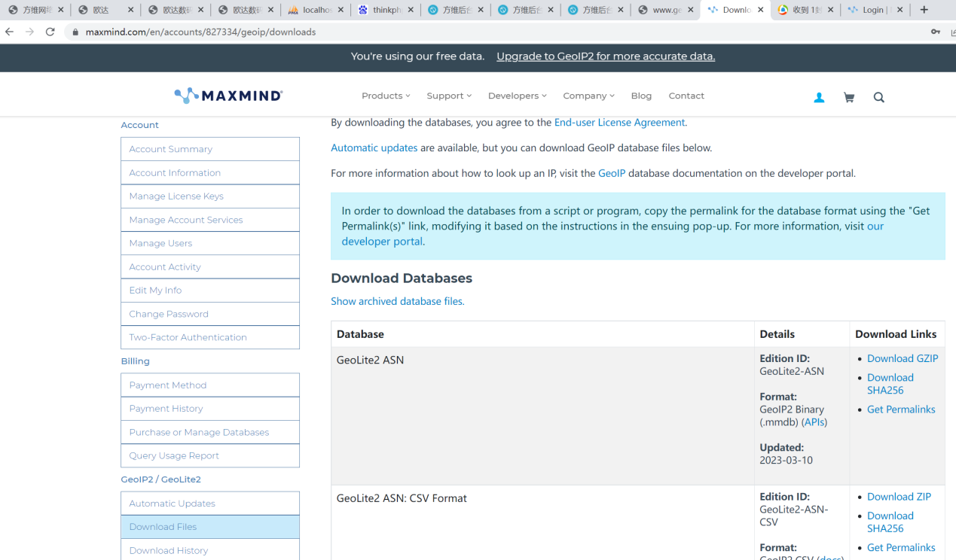Download SHA256 for GeoLite2 ASN CSV Format

click(x=890, y=522)
